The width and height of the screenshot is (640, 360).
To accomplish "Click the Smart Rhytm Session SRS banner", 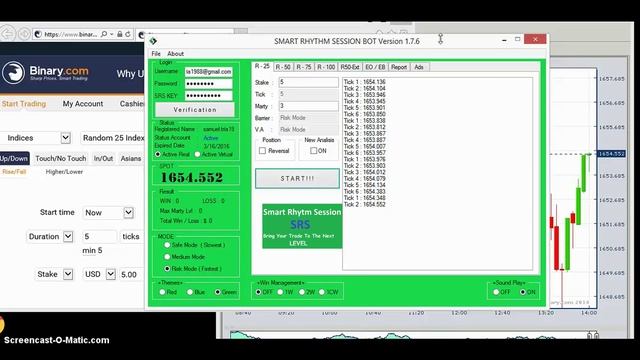I will click(x=302, y=226).
